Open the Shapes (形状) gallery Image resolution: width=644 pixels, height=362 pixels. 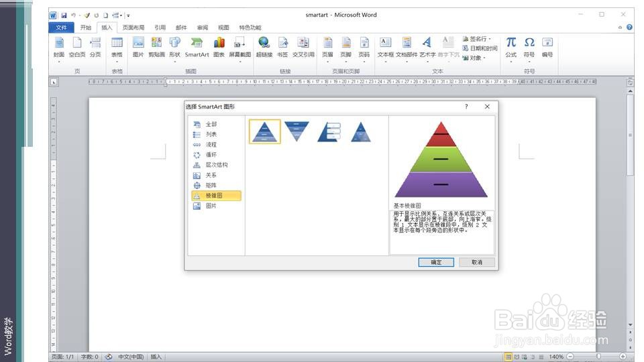175,48
